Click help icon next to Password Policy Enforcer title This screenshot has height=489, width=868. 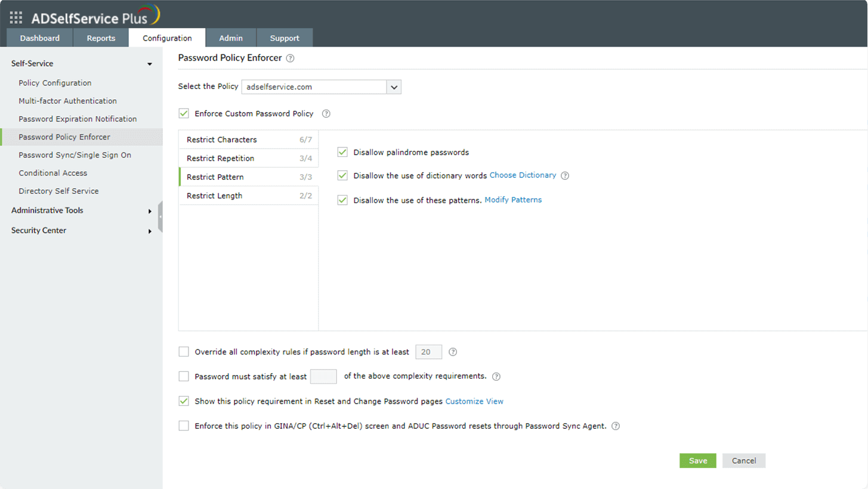[290, 59]
